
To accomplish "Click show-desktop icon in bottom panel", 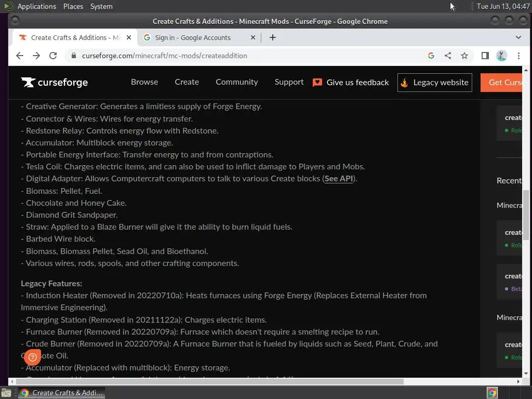I will pos(6,393).
